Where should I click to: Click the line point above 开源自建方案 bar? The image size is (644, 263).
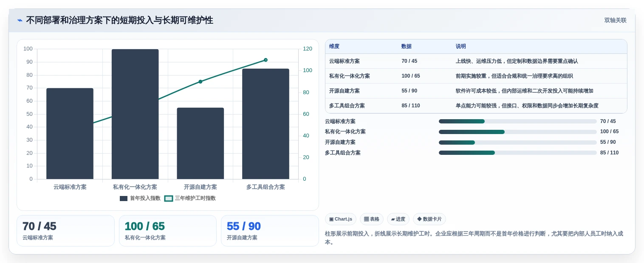point(201,81)
